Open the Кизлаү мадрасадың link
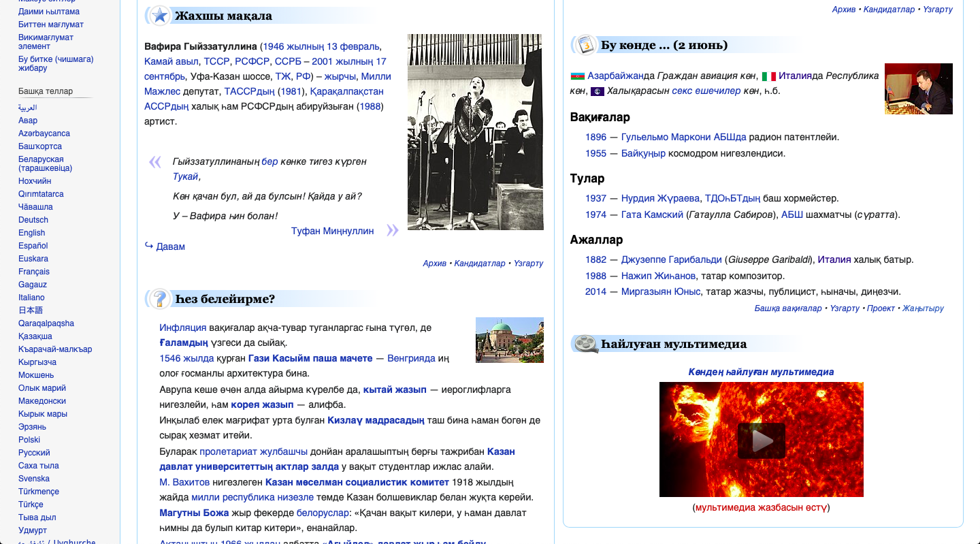980x544 pixels. [x=376, y=420]
